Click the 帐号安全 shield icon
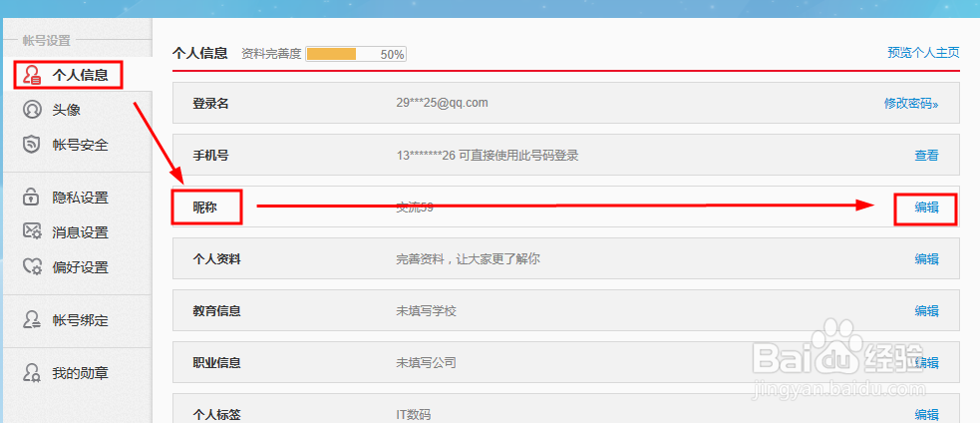The width and height of the screenshot is (980, 423). (x=31, y=145)
